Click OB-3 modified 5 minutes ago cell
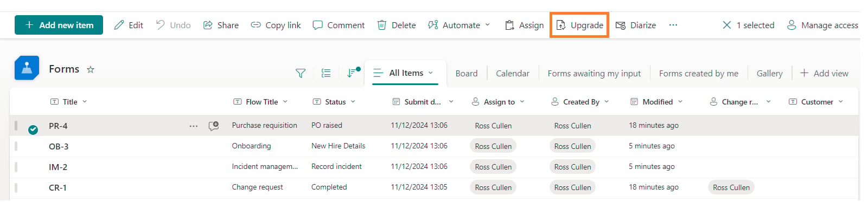The width and height of the screenshot is (868, 202). (652, 146)
